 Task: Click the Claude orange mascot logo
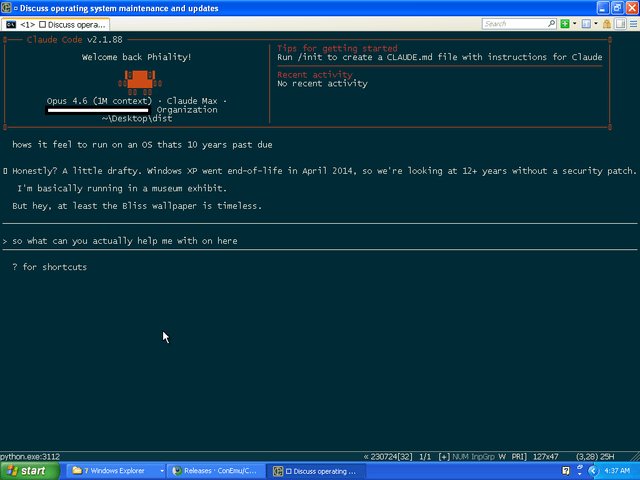pos(140,82)
